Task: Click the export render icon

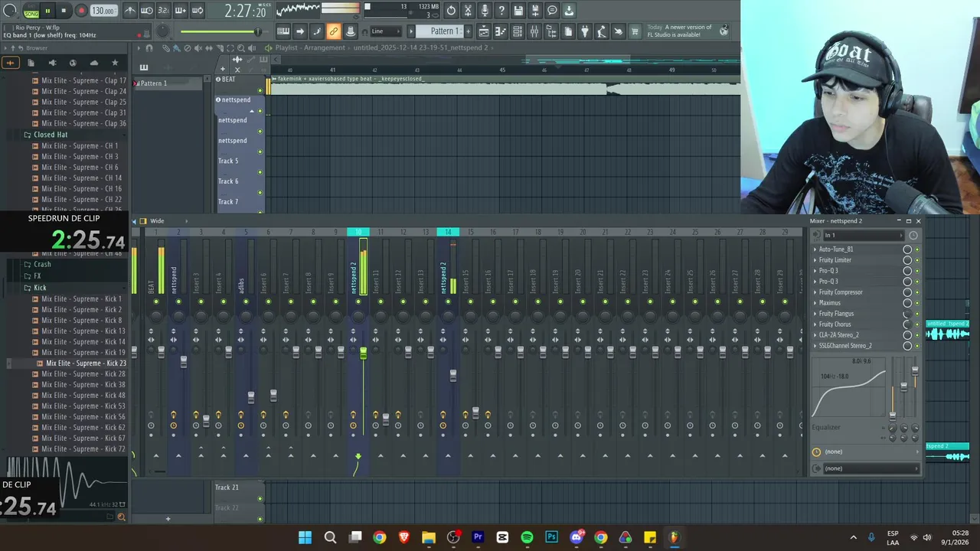Action: 535,11
